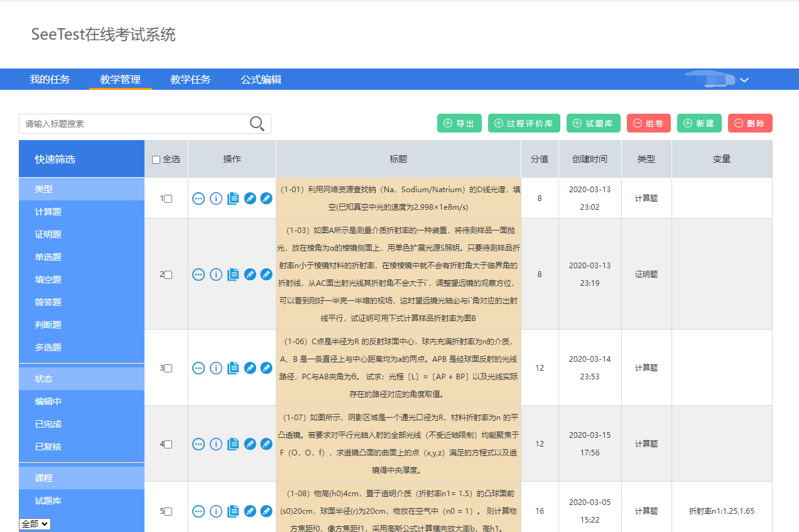This screenshot has width=799, height=532.
Task: Click the red 组卷 button
Action: coord(649,123)
